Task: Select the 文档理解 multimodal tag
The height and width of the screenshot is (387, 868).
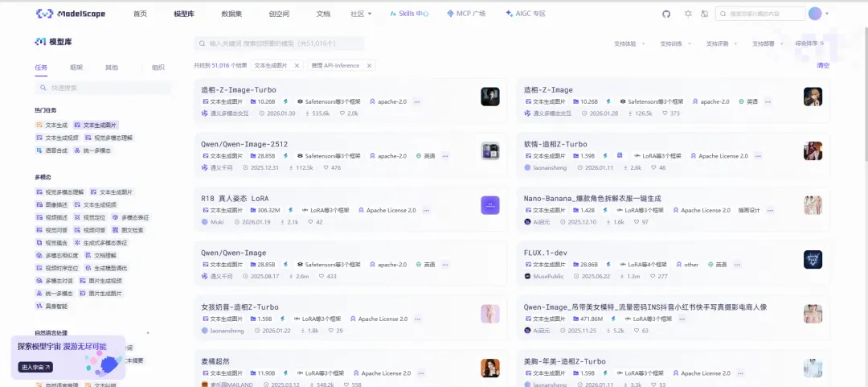Action: (100, 255)
